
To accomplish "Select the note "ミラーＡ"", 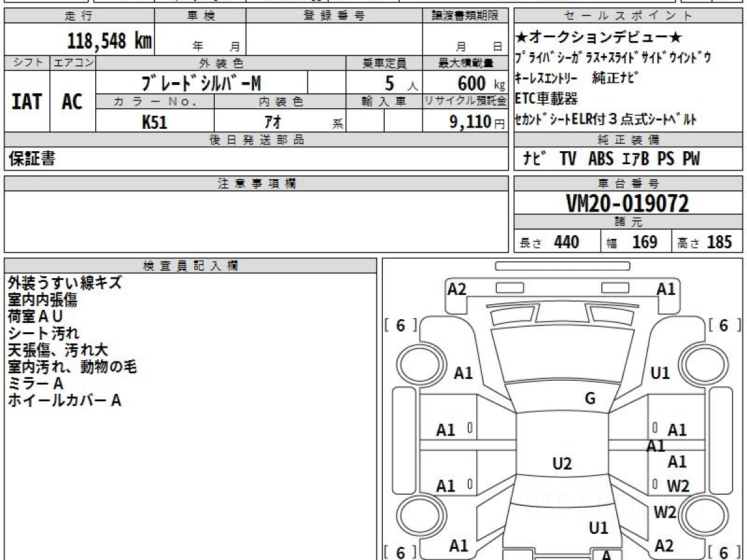I will pyautogui.click(x=35, y=384).
